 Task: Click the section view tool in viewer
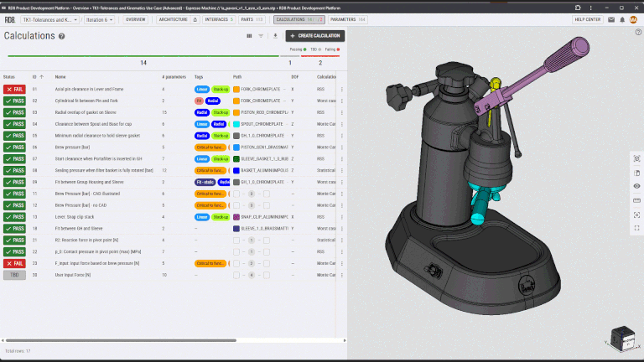636,173
